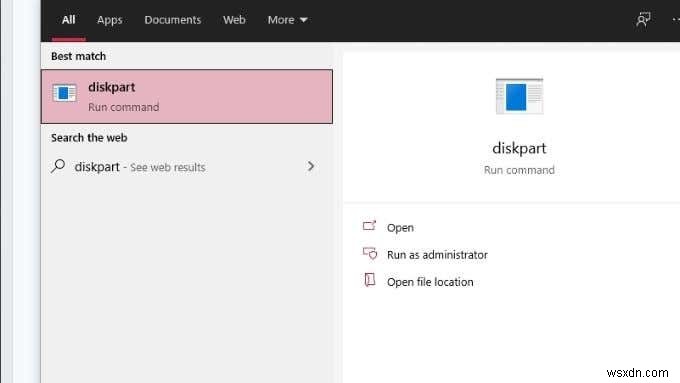Click the diskpart icon in best match
Image resolution: width=680 pixels, height=383 pixels.
64,93
